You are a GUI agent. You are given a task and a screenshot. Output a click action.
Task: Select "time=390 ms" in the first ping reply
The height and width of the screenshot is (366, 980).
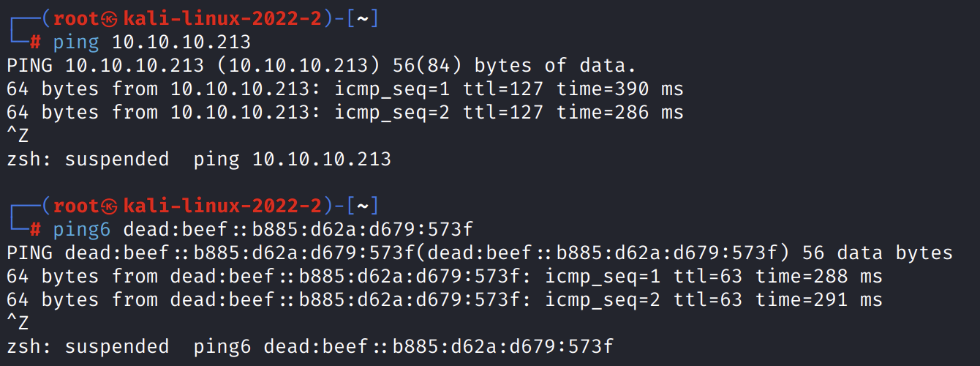click(x=620, y=89)
